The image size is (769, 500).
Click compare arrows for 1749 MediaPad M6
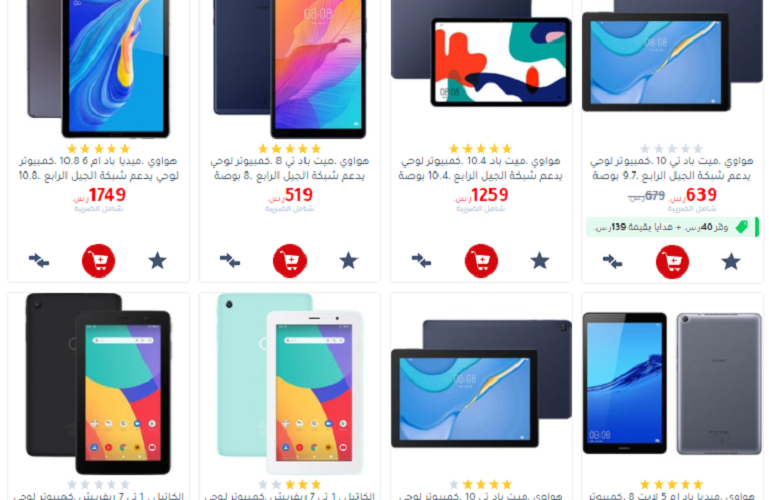click(39, 261)
